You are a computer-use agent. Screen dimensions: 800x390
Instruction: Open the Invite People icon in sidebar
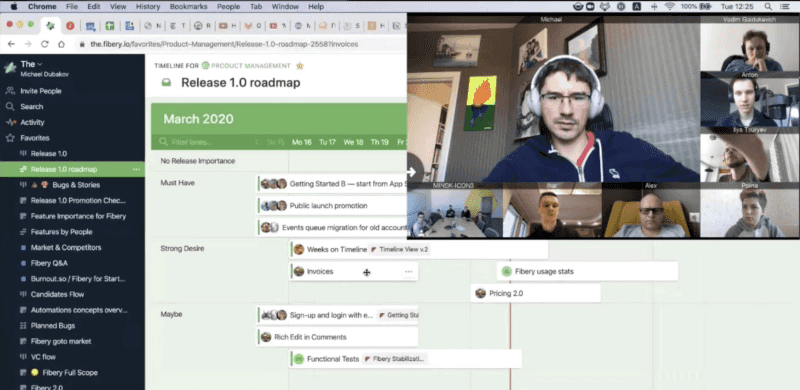coord(10,91)
